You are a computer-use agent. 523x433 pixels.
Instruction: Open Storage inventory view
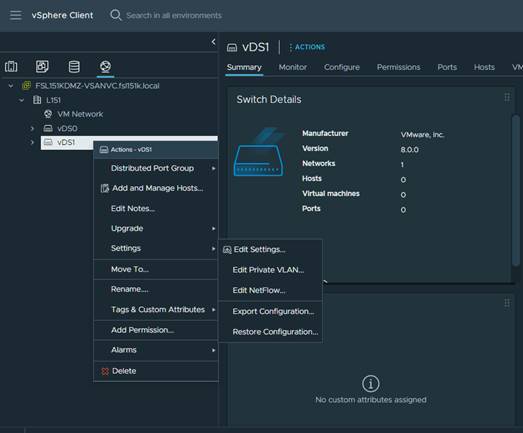(74, 66)
